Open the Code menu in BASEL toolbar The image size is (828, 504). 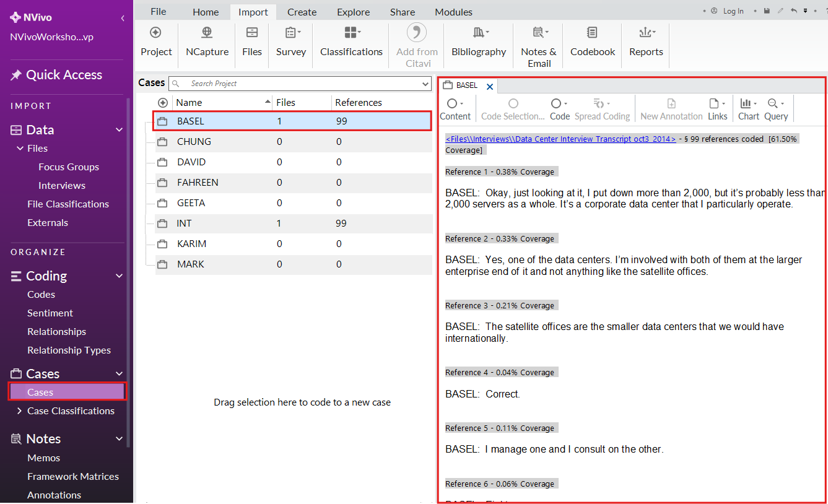[x=560, y=110]
